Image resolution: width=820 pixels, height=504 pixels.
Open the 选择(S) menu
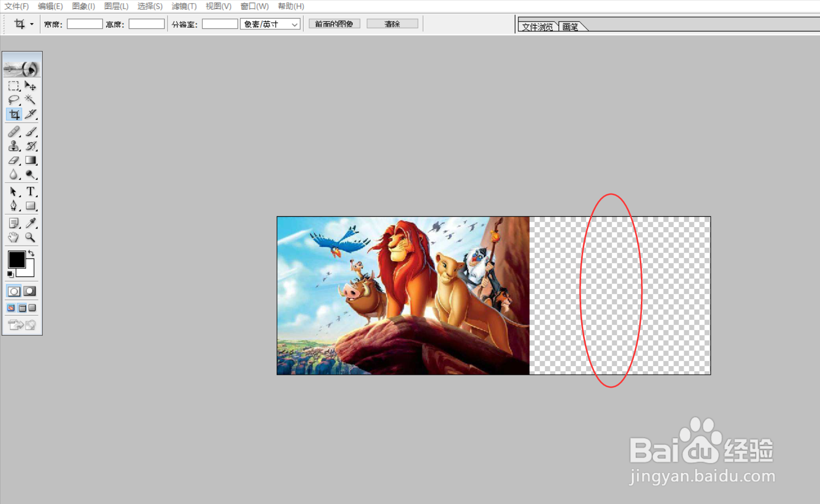(x=150, y=6)
